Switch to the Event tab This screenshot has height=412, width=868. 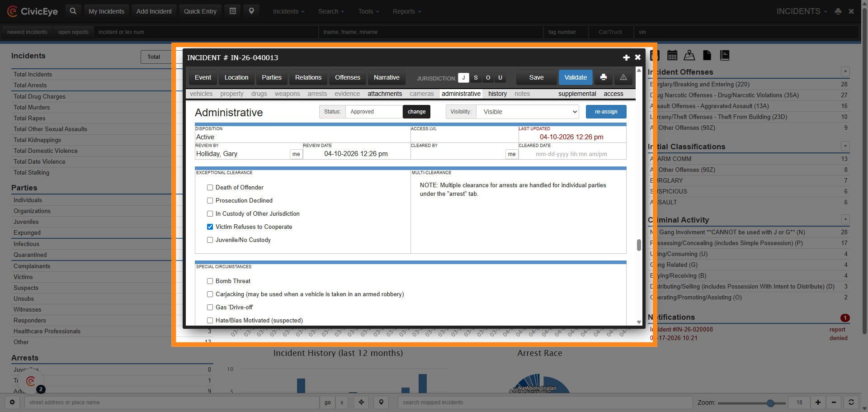(203, 77)
